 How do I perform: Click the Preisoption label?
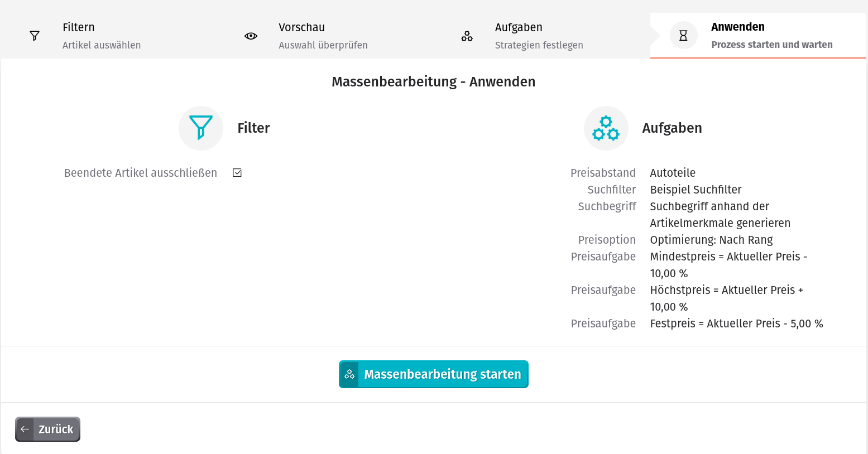point(607,240)
